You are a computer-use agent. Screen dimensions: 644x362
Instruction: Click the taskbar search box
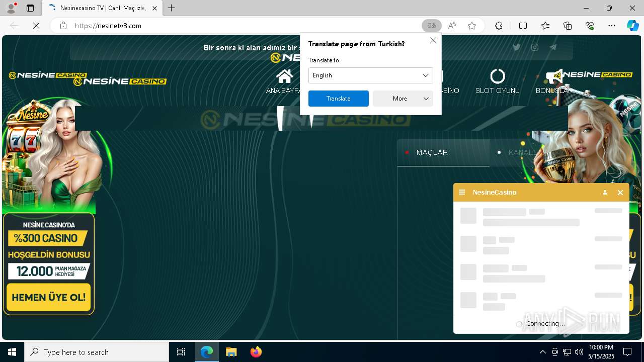97,352
